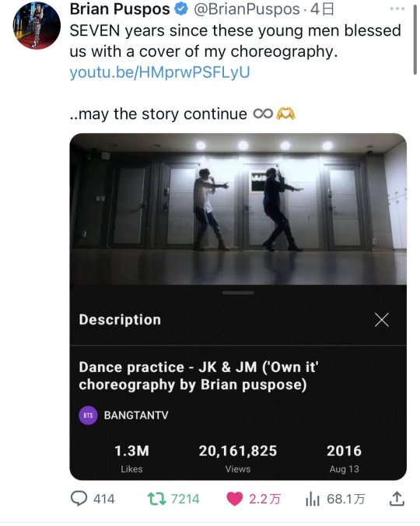Click the Brian Puspos display name
The image size is (420, 526).
(120, 9)
